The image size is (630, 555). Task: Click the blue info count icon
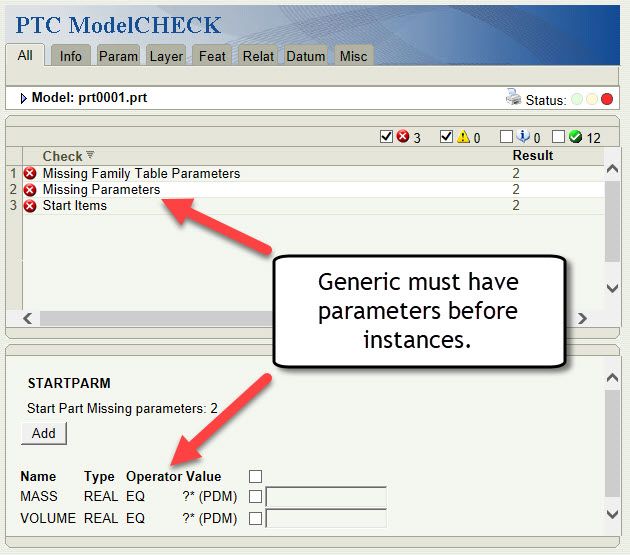523,137
